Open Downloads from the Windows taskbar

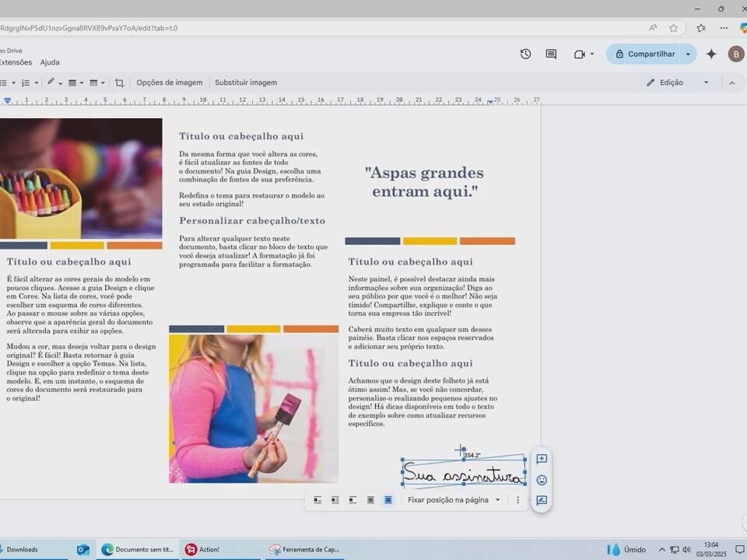[x=22, y=549]
